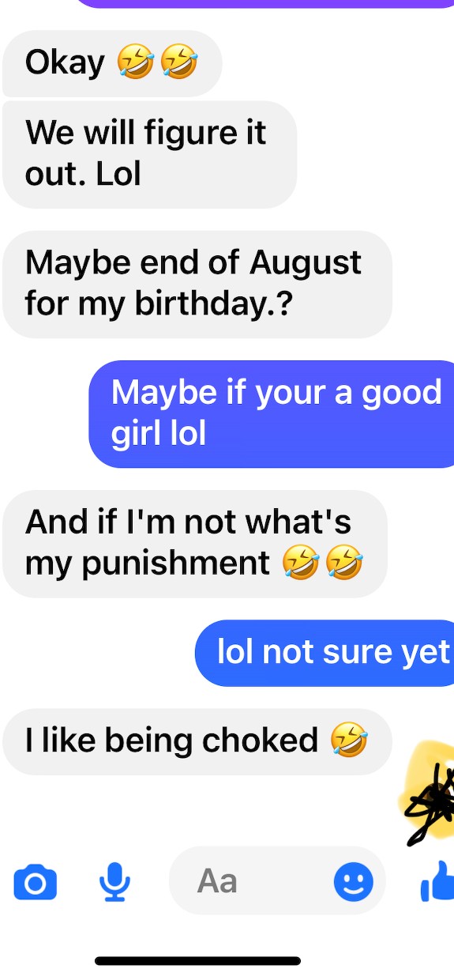This screenshot has width=454, height=980.
Task: Tap the "We will figure it out. Lol" message
Action: [150, 154]
